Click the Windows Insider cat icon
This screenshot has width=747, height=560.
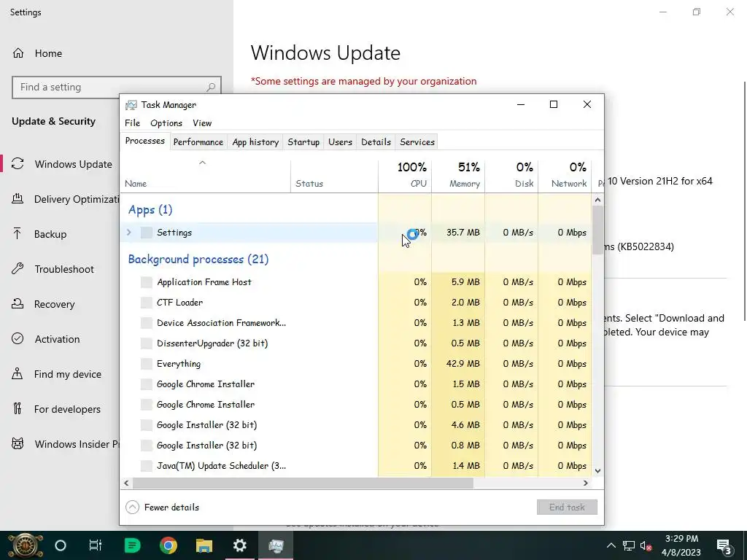[18, 444]
